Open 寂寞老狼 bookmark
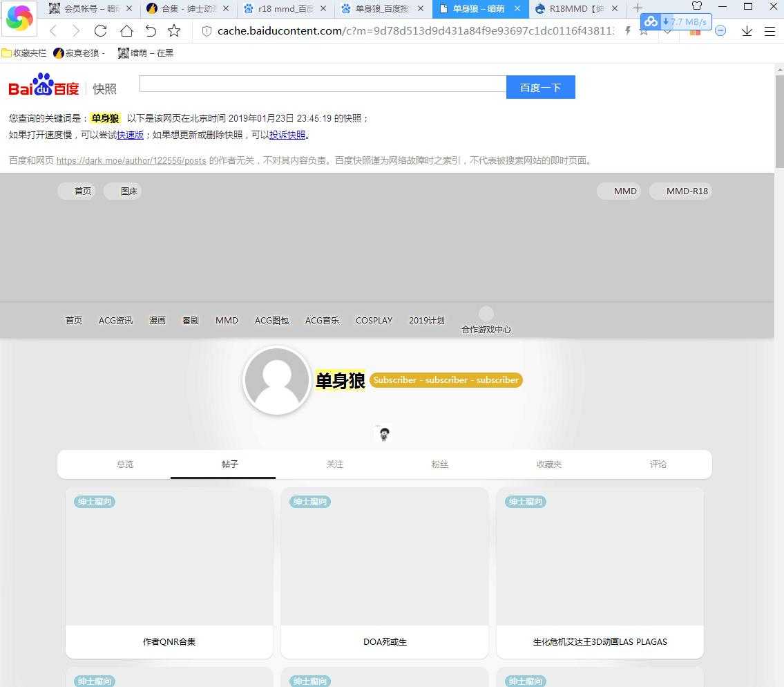The width and height of the screenshot is (784, 687). click(x=79, y=53)
